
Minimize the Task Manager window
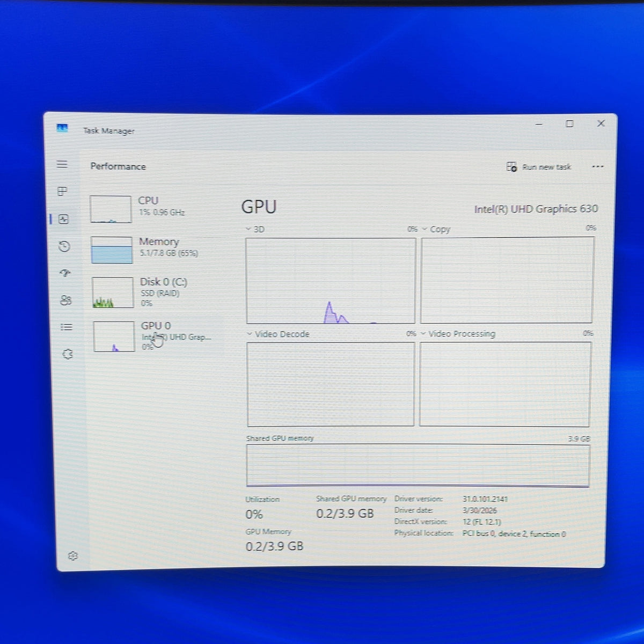539,124
